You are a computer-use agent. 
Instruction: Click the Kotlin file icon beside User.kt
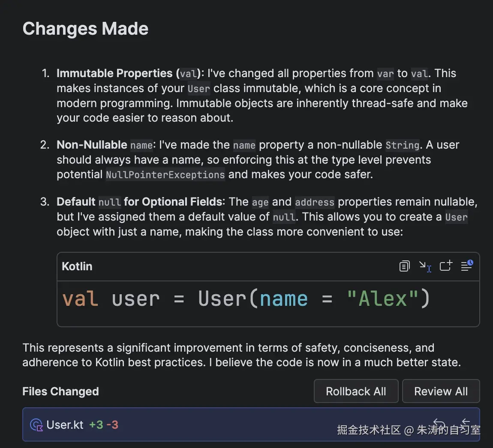[x=36, y=425]
